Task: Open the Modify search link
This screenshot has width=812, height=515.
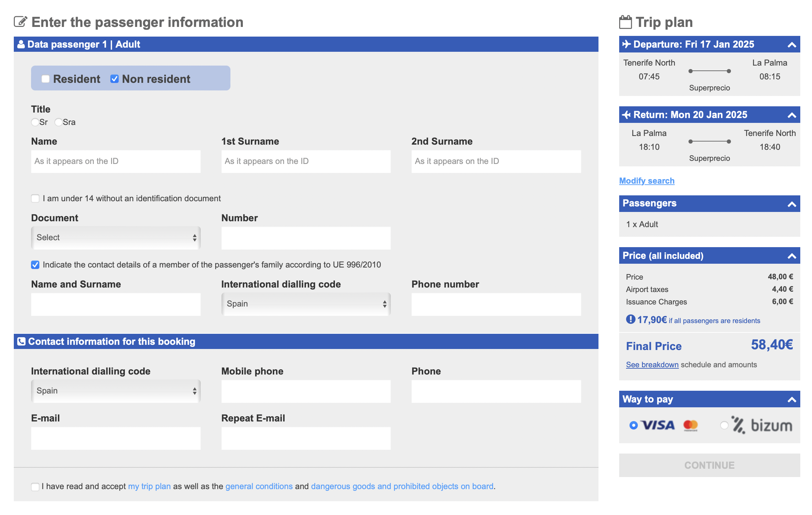Action: [647, 181]
